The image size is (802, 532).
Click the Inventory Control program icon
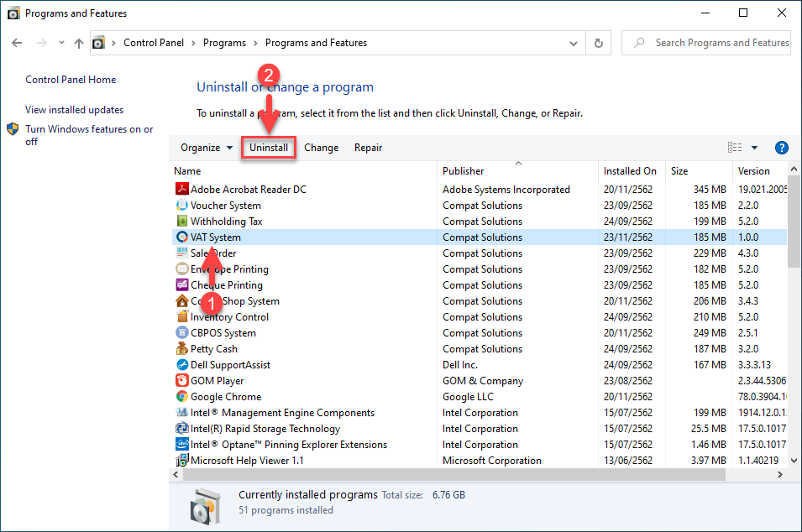coord(181,316)
